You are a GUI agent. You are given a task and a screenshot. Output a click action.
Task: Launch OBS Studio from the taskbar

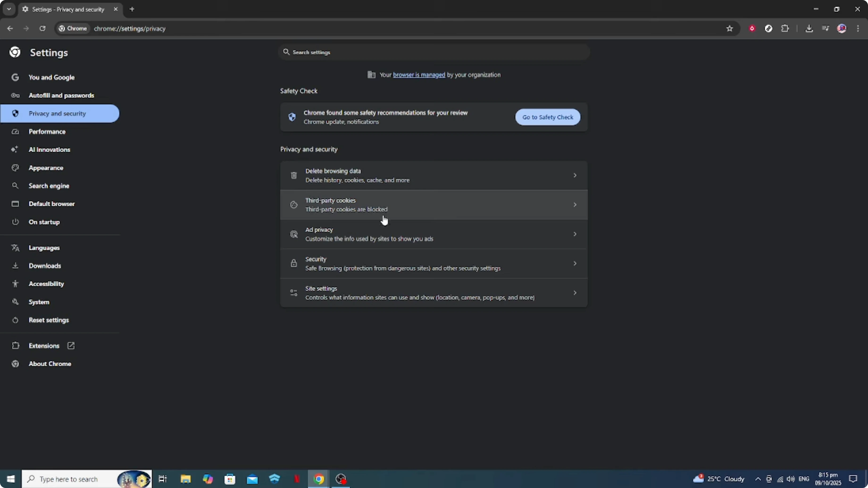pyautogui.click(x=341, y=479)
